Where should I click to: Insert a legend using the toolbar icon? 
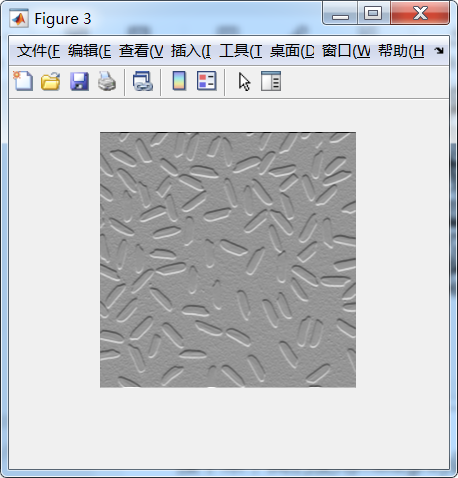click(x=207, y=81)
